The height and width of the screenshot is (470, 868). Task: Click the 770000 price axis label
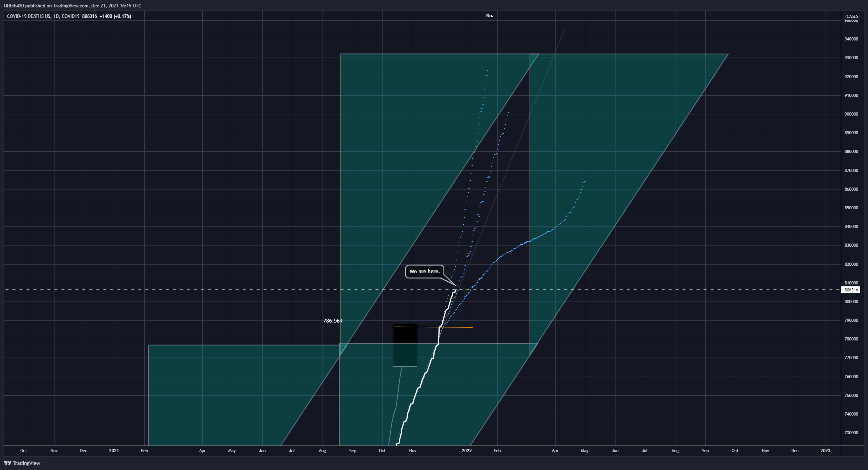(851, 358)
